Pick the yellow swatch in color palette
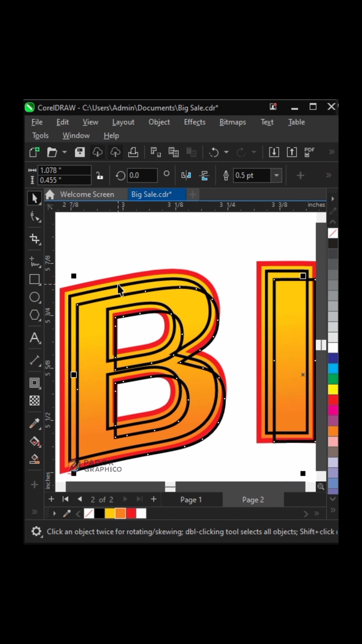The height and width of the screenshot is (644, 362). pos(333,389)
